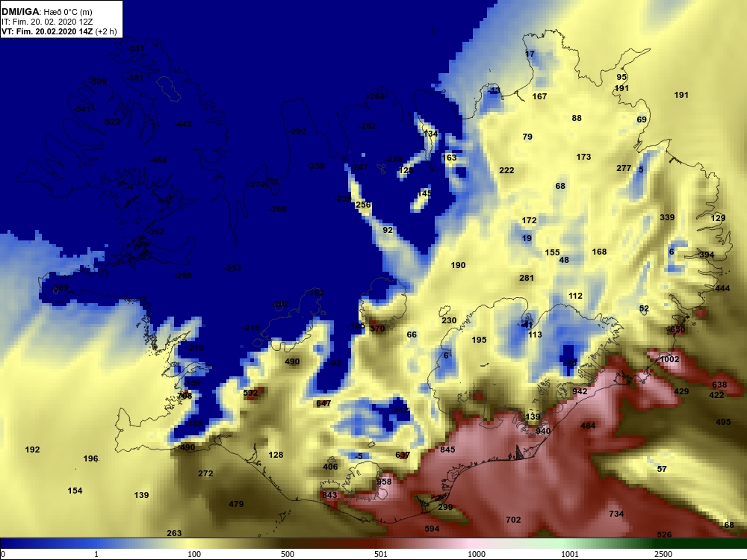Click the map value '272'
747x560 pixels.
205,473
